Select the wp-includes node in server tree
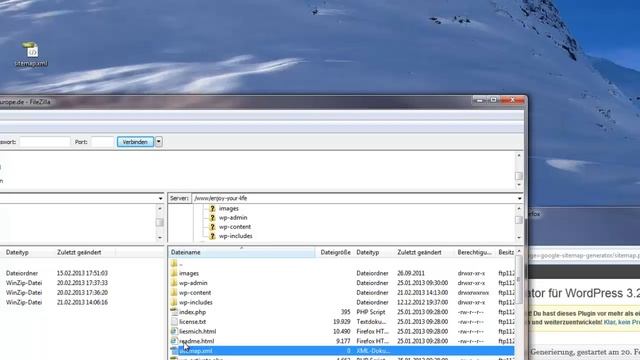 click(236, 236)
